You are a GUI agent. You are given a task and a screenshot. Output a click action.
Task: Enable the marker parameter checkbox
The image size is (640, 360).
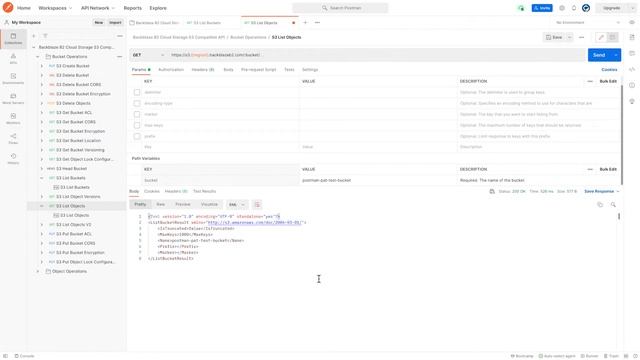[x=137, y=114]
